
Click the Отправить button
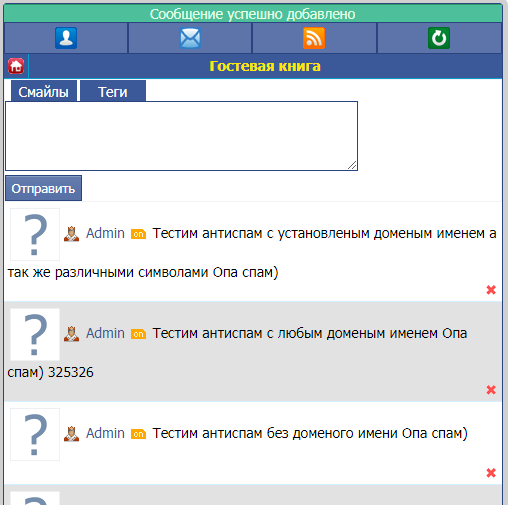tap(43, 188)
